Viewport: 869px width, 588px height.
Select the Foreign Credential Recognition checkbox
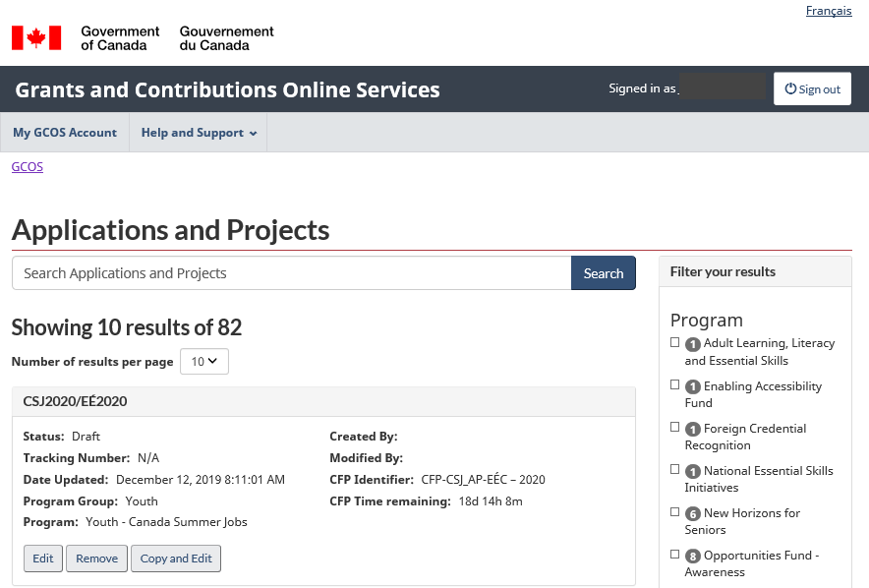[x=674, y=428]
